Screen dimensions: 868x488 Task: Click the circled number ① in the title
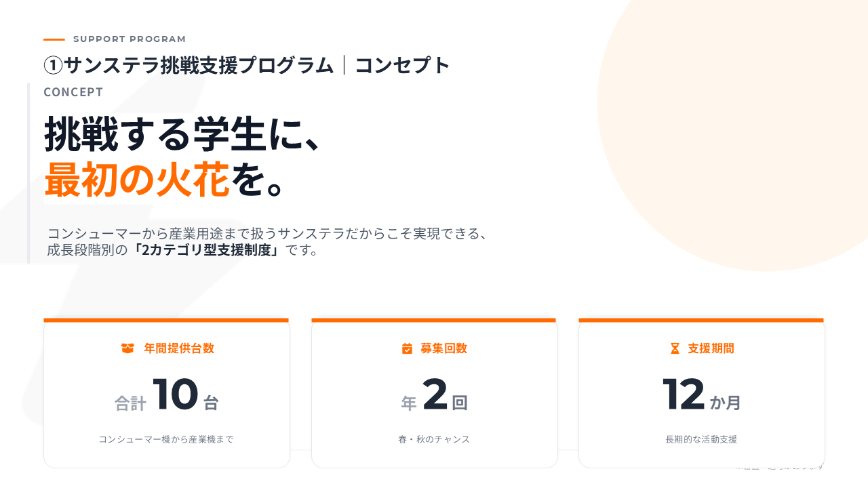pyautogui.click(x=53, y=65)
